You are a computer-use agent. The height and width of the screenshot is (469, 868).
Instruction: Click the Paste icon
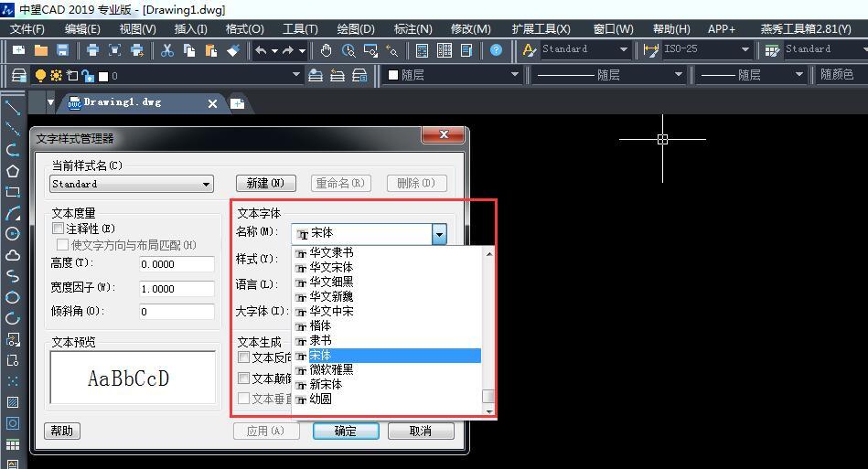point(211,50)
